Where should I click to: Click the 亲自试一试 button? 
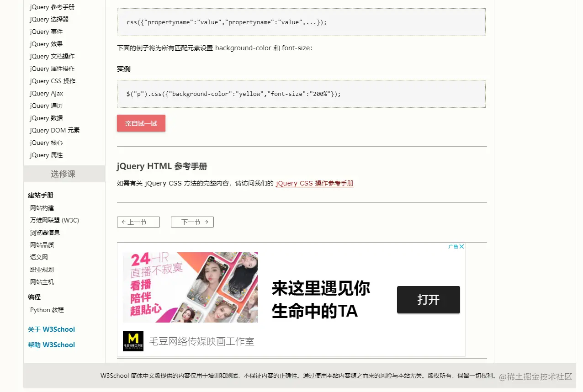pyautogui.click(x=141, y=123)
